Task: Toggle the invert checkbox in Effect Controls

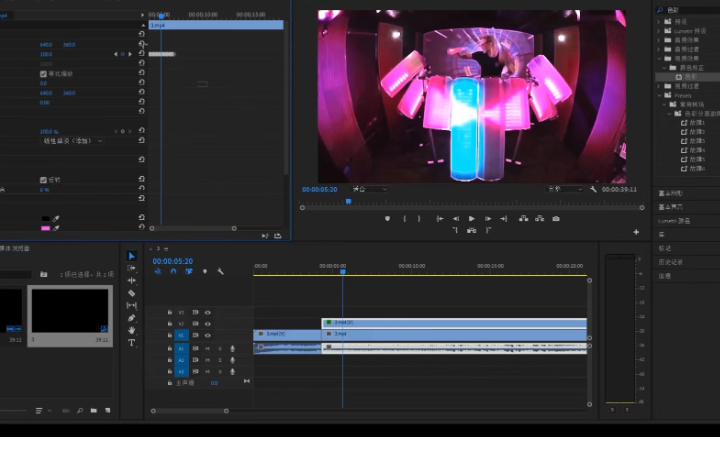Action: [x=43, y=180]
